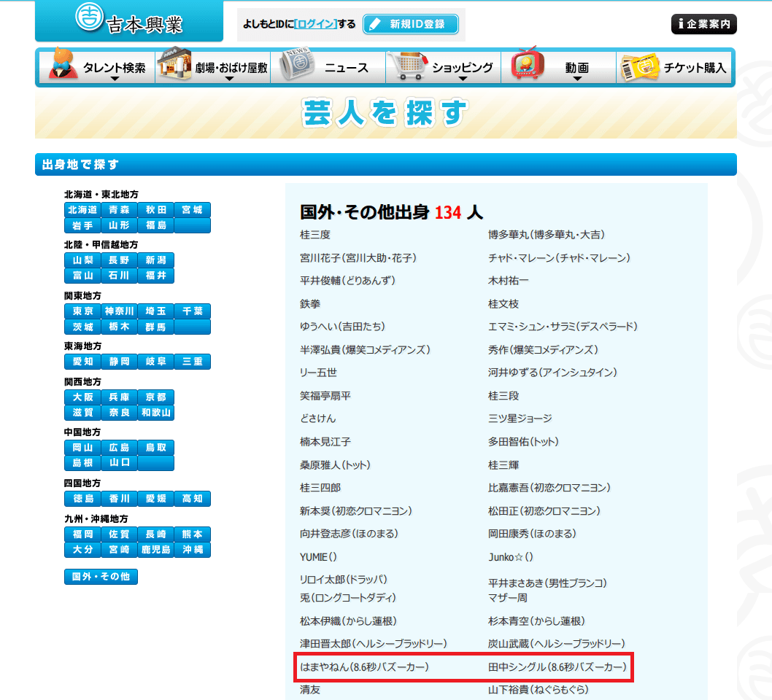Image resolution: width=772 pixels, height=700 pixels.
Task: Click the red television icon for 動画
Action: (x=528, y=63)
